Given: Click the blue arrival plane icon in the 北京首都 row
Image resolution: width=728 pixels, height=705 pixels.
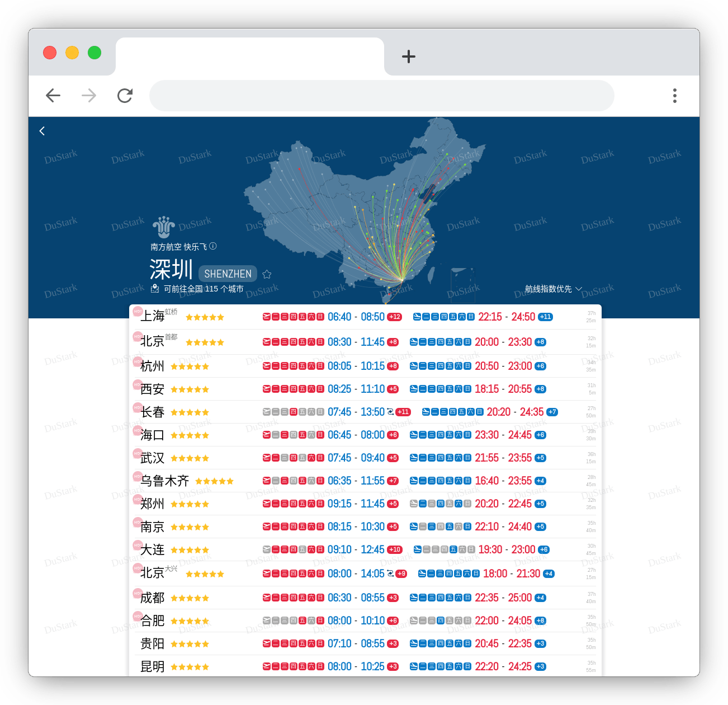Looking at the screenshot, I should (414, 342).
